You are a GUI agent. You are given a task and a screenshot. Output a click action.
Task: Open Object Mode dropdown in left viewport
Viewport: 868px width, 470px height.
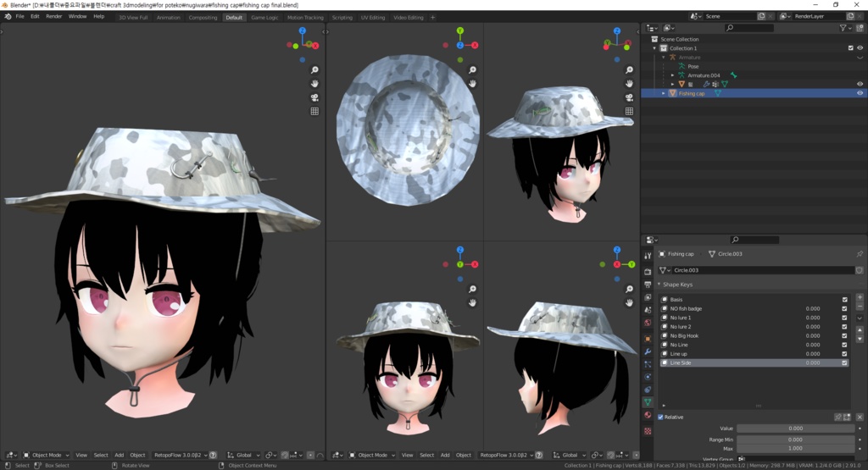[x=47, y=455]
